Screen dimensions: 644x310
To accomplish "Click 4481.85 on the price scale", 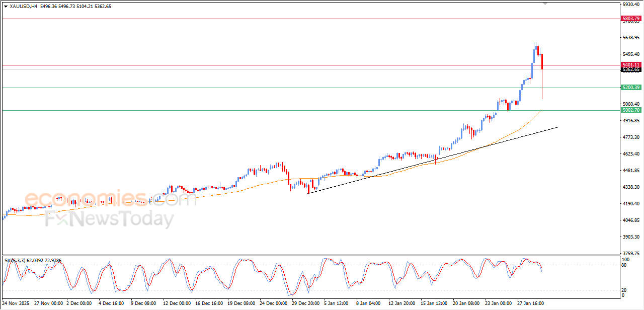I will [x=631, y=171].
